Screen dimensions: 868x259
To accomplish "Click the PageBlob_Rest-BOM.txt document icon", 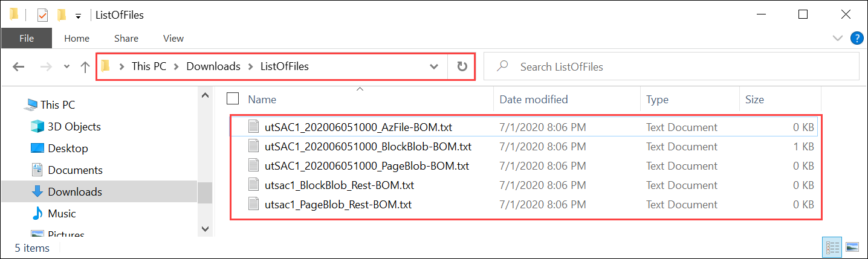I will [x=254, y=205].
